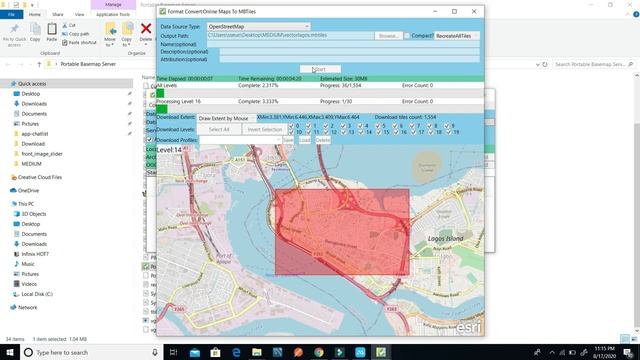The width and height of the screenshot is (640, 360).
Task: Click the Name(optional) text field
Action: coord(343,44)
